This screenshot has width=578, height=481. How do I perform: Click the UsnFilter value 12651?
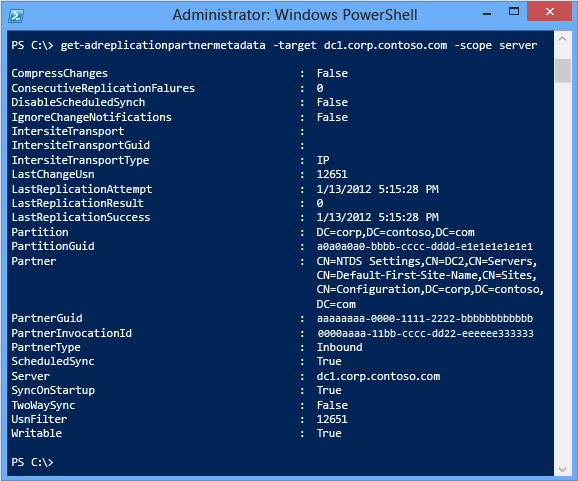tap(332, 419)
